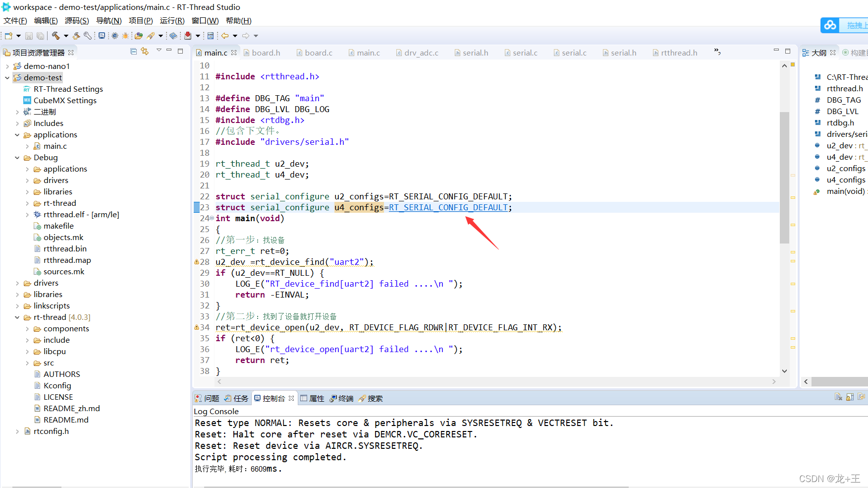Click the cloud icon at top right

click(830, 25)
